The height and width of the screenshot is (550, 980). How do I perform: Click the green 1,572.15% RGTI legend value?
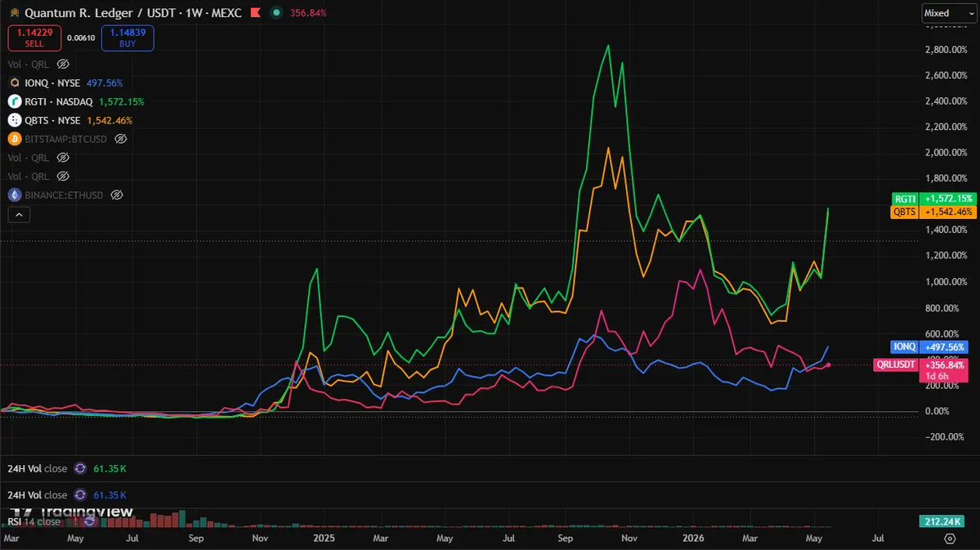(122, 101)
